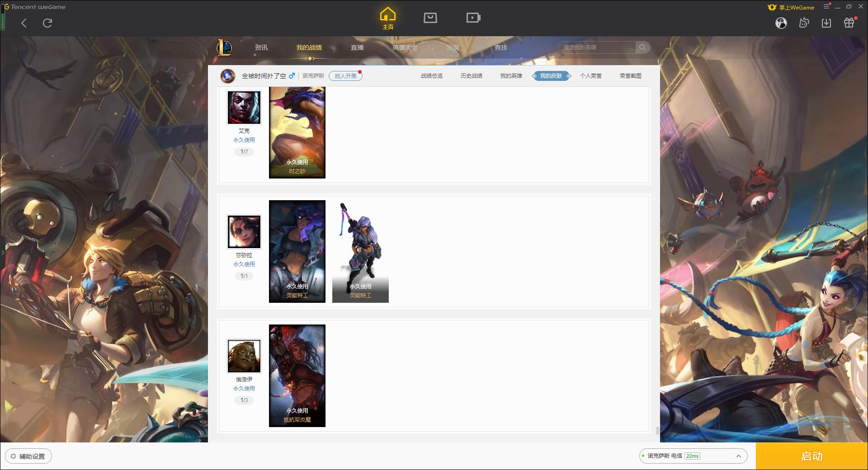Image resolution: width=868 pixels, height=470 pixels.
Task: Open the 时之砂 skin card
Action: (x=297, y=132)
